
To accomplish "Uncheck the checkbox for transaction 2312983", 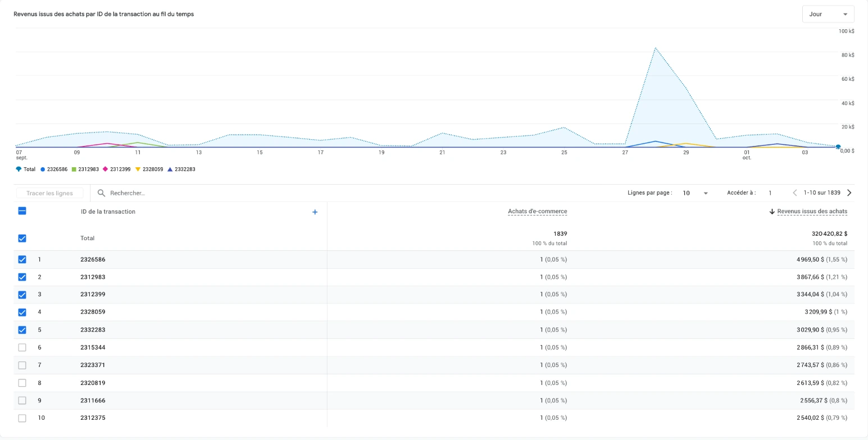I will (x=22, y=277).
